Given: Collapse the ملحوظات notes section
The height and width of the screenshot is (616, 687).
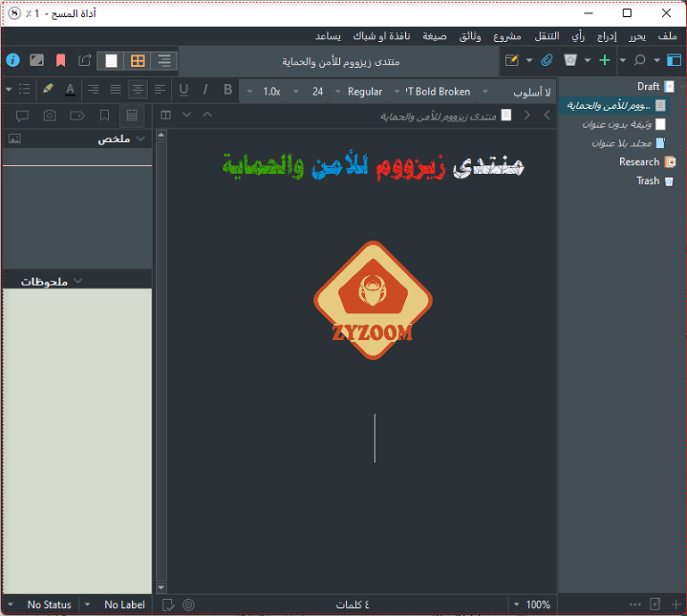Looking at the screenshot, I should pos(78,280).
